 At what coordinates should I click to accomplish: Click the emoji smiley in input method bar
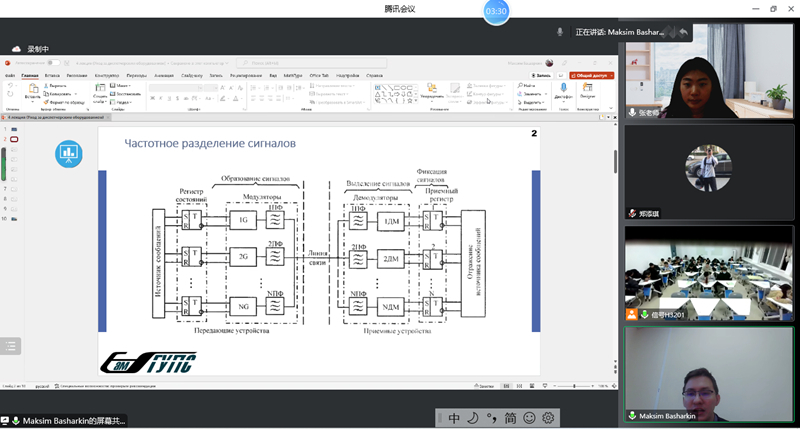(x=529, y=418)
